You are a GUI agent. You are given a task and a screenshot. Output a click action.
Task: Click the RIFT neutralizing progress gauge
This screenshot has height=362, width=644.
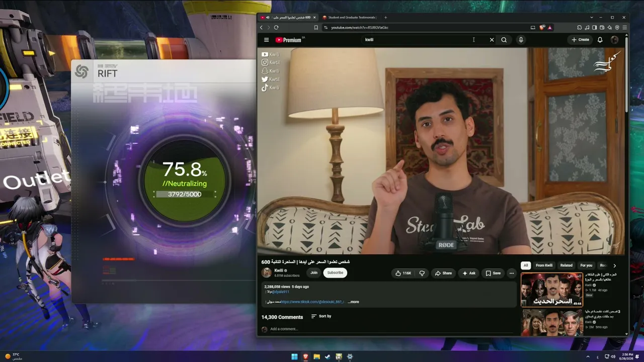(x=185, y=182)
